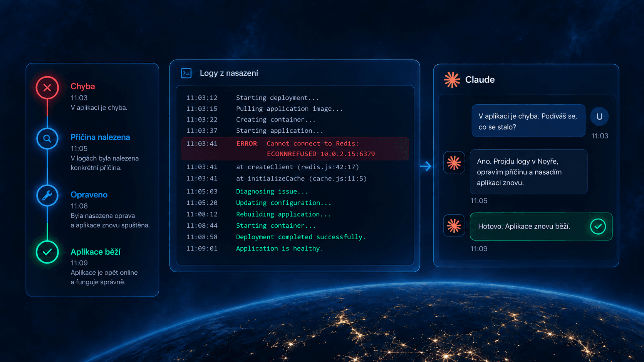
Task: Select the "Příčina nalezena" timeline title
Action: pos(100,137)
